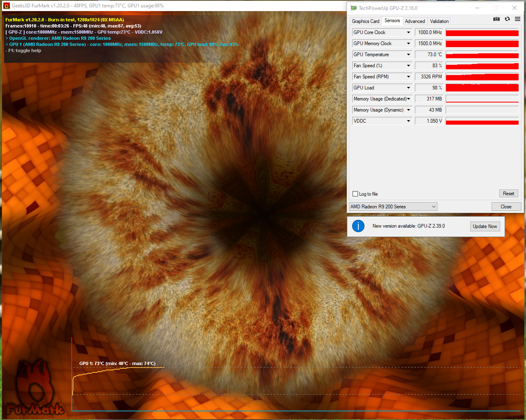Enable the Log to file checkbox
Screen dimensions: 526x420
pos(355,194)
